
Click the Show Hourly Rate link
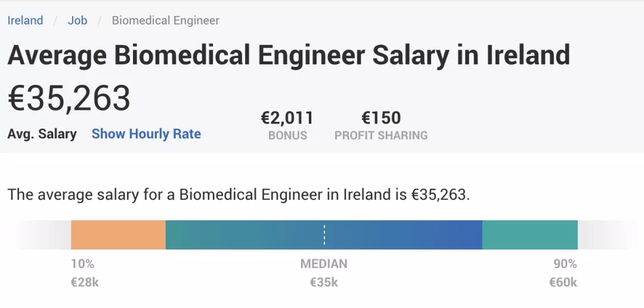pos(146,134)
